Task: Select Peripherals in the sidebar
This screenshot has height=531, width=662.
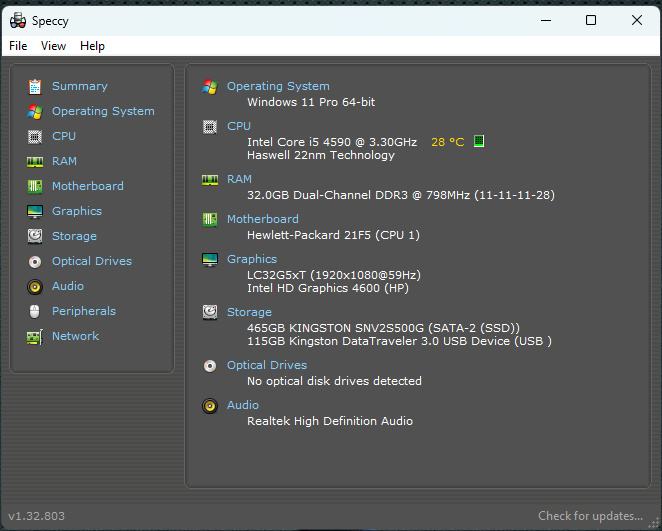Action: coord(84,311)
